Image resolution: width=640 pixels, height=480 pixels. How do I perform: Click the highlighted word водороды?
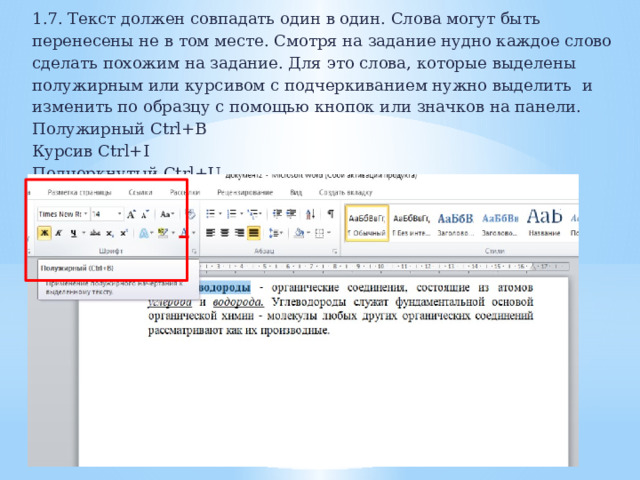tap(225, 287)
